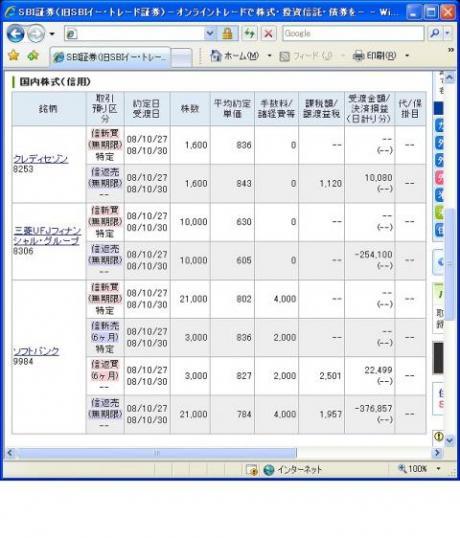Click the 株数 column header
The image size is (460, 538).
[190, 109]
